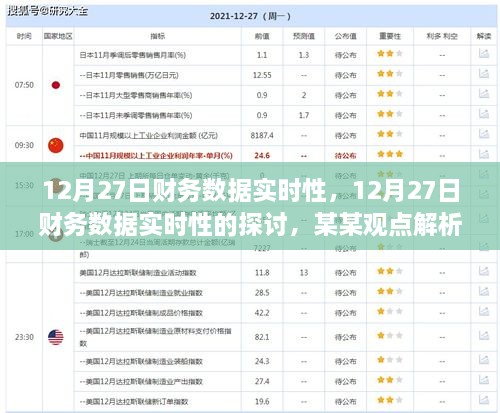The image size is (500, 413).
Task: Click the Japan flag icon at 07:50
Action: pos(56,85)
